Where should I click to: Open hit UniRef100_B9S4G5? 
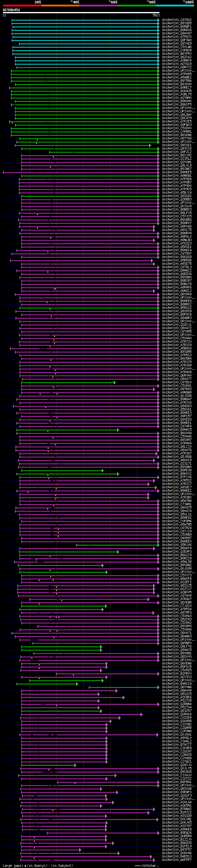pos(177,772)
